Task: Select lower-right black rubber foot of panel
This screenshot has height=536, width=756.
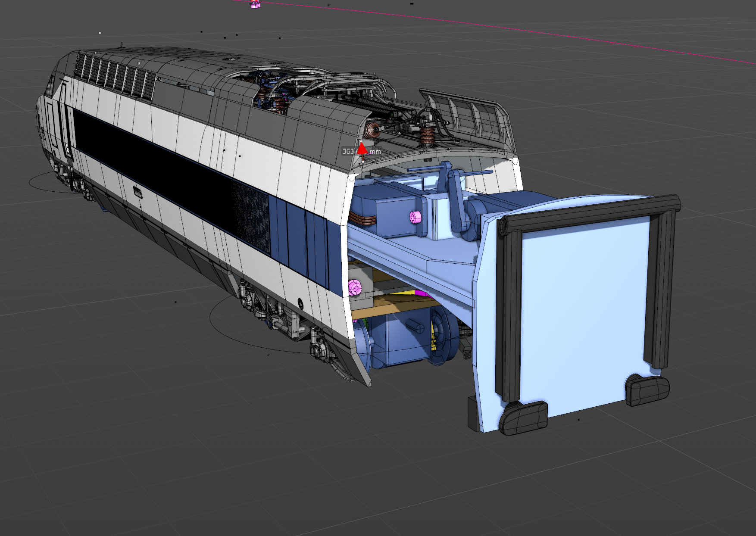Action: [x=647, y=390]
